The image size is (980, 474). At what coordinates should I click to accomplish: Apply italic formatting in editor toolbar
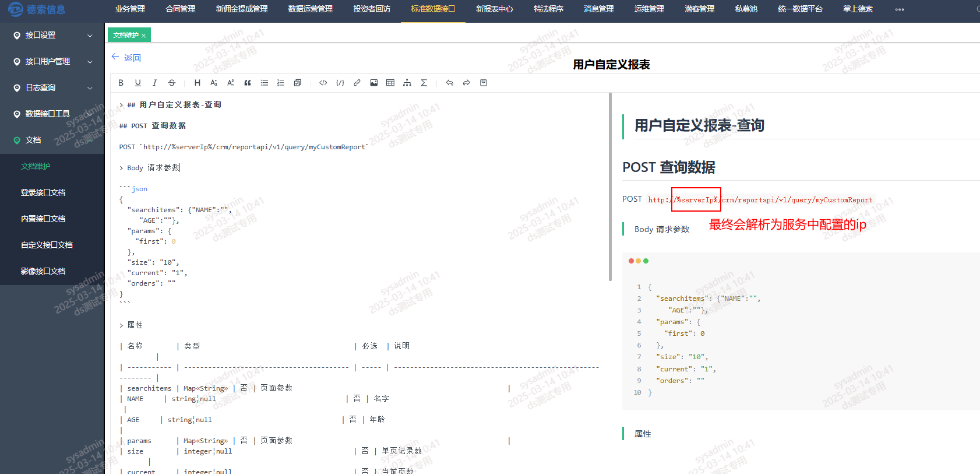click(x=154, y=83)
